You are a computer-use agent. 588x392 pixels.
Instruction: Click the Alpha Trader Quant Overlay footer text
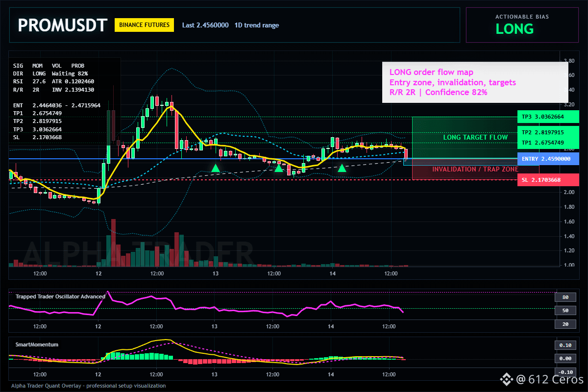89,386
